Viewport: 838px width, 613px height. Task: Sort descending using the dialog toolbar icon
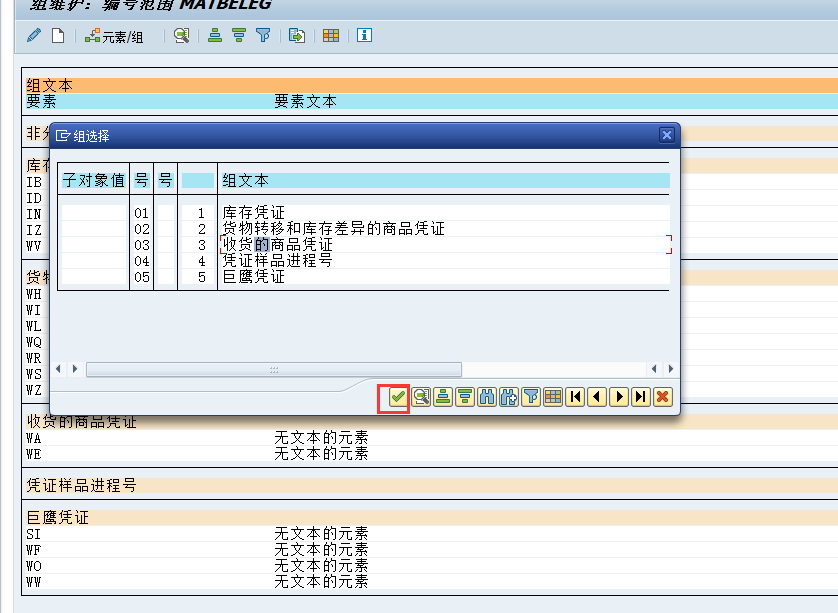(x=465, y=397)
